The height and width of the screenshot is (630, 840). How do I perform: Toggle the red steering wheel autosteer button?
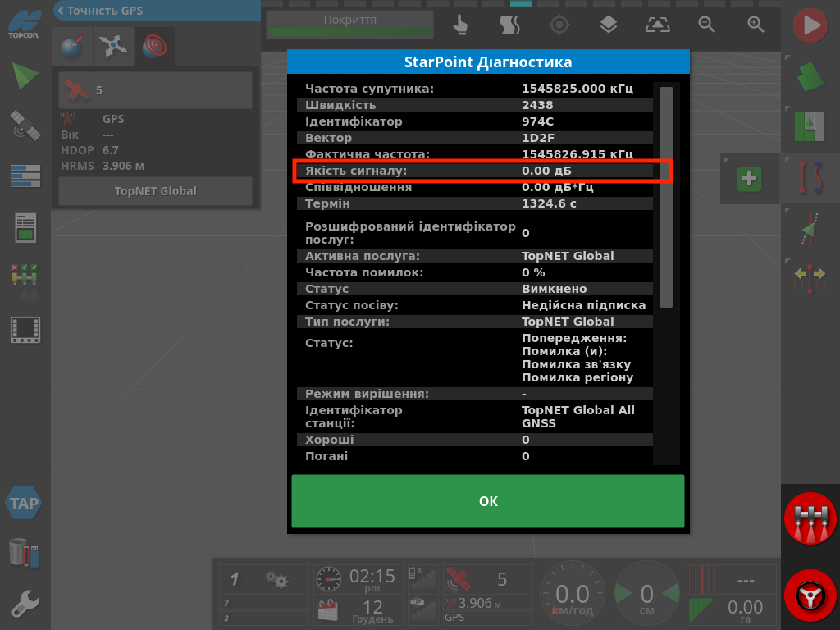[810, 594]
